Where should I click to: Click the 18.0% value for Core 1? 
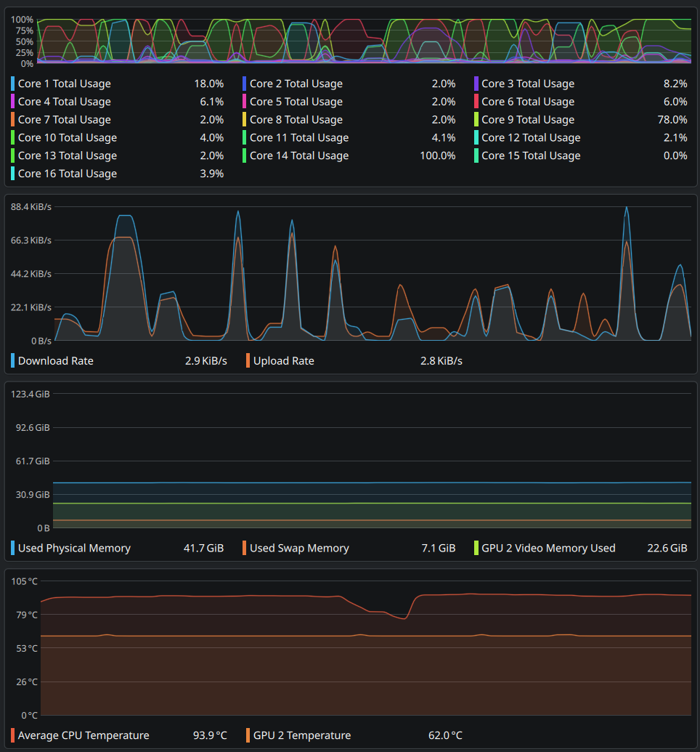[x=209, y=84]
